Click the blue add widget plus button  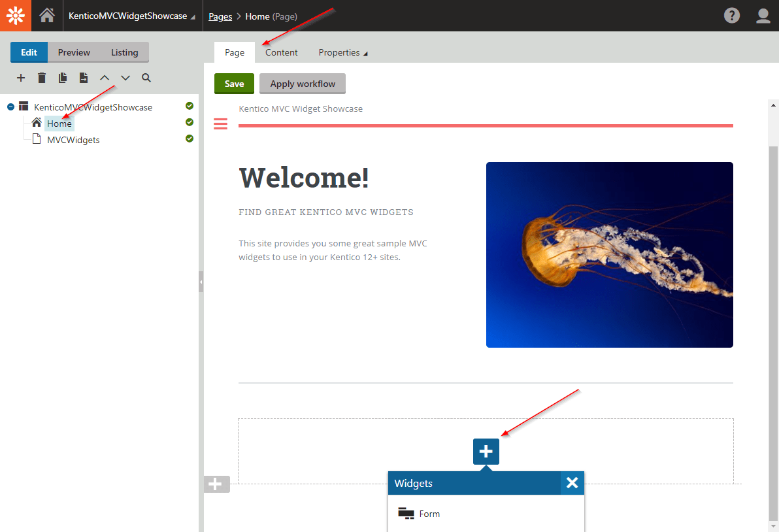tap(486, 451)
